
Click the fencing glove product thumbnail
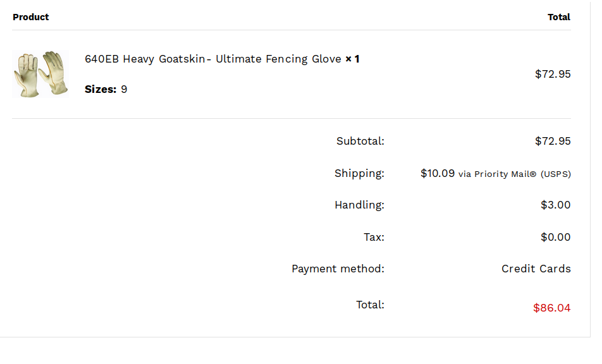pyautogui.click(x=40, y=74)
